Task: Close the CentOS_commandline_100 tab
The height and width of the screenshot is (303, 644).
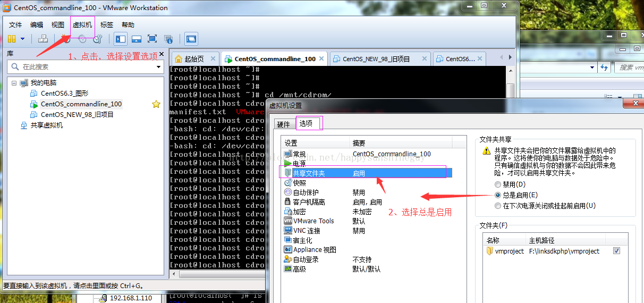Action: (323, 58)
